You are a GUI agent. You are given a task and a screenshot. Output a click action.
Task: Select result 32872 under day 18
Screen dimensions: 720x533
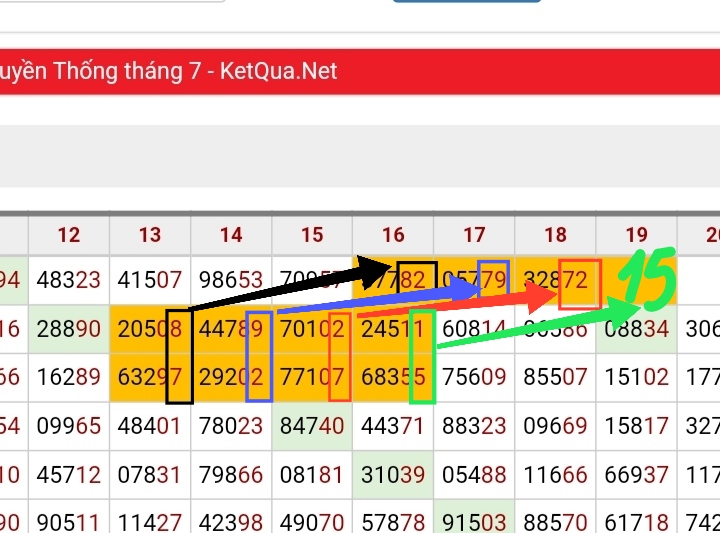(556, 280)
